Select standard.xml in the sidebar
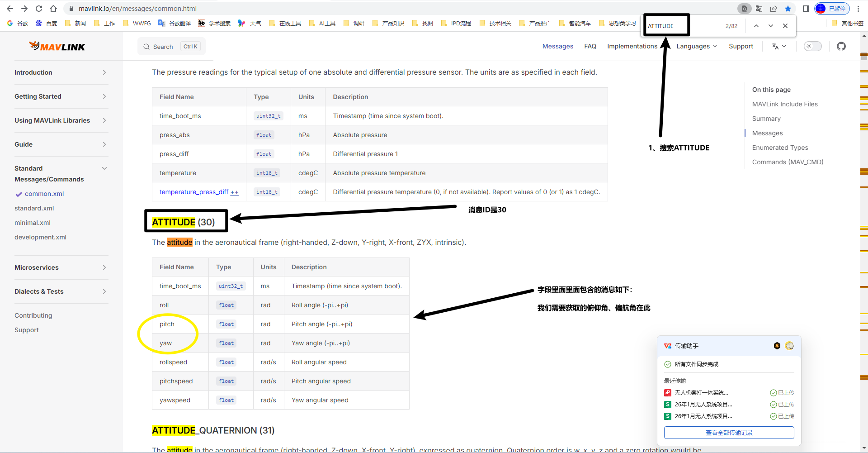The width and height of the screenshot is (868, 453). pyautogui.click(x=34, y=208)
